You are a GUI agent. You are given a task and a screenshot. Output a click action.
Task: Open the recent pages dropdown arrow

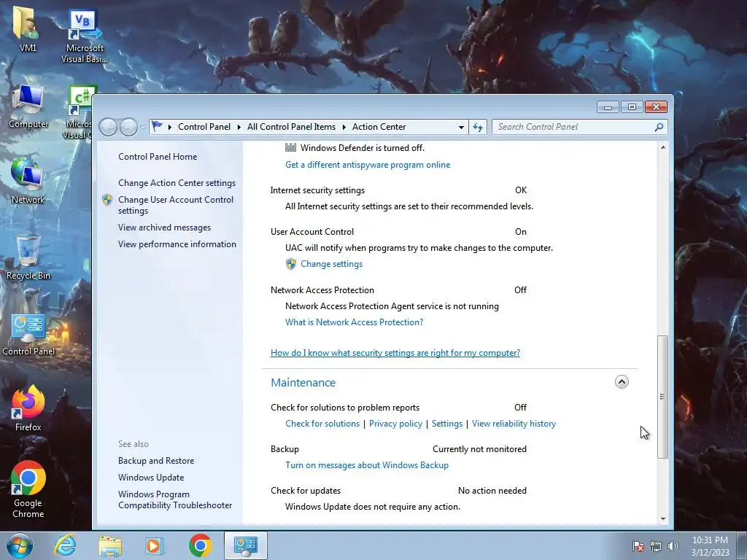(143, 127)
